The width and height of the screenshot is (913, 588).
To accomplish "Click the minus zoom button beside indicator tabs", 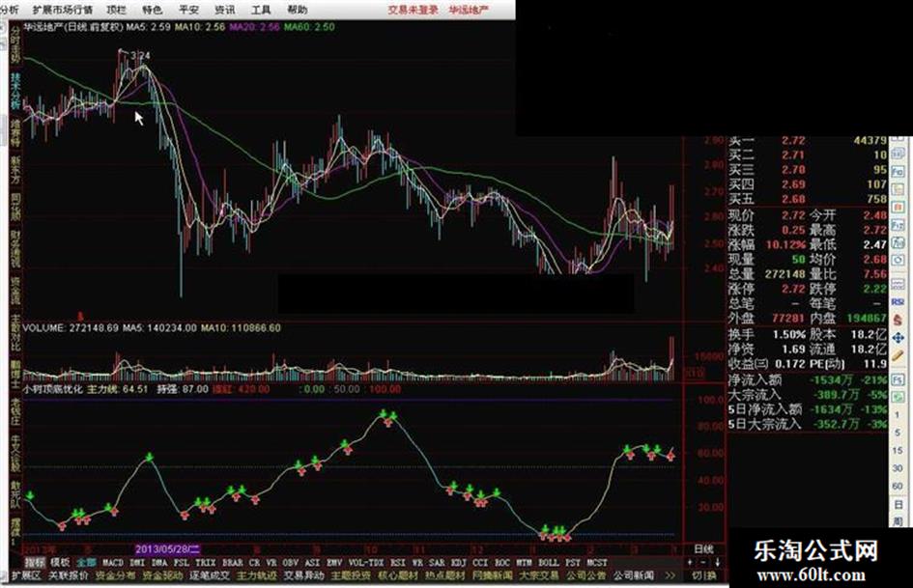I will [x=703, y=562].
